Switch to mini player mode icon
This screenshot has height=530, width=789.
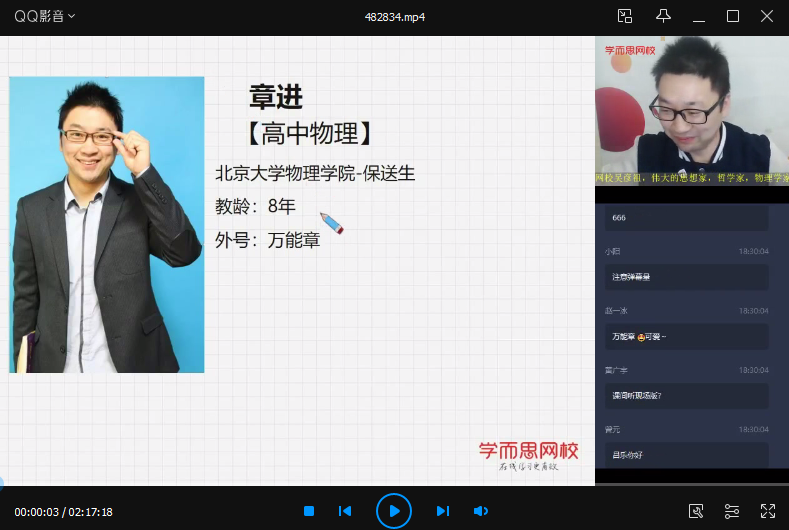pyautogui.click(x=625, y=16)
